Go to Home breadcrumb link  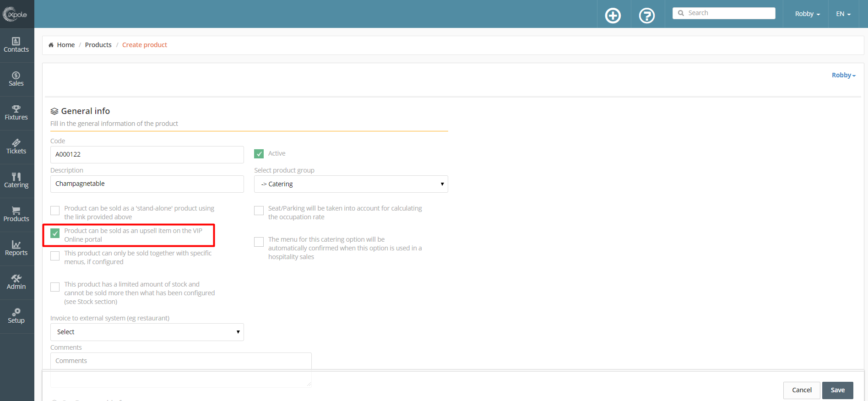point(66,45)
